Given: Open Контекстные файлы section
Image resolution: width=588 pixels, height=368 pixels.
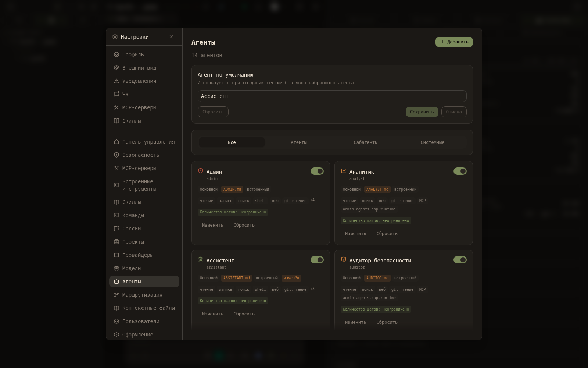Looking at the screenshot, I should (x=144, y=308).
